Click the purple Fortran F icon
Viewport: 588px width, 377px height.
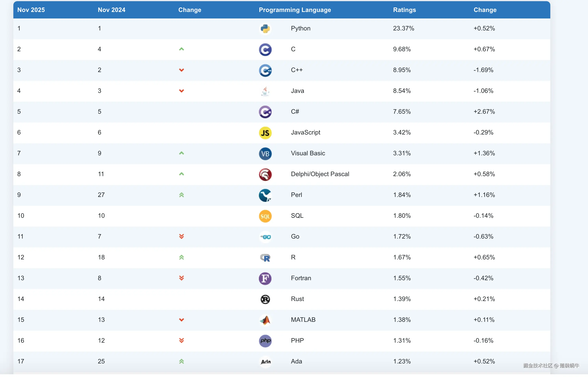coord(265,279)
